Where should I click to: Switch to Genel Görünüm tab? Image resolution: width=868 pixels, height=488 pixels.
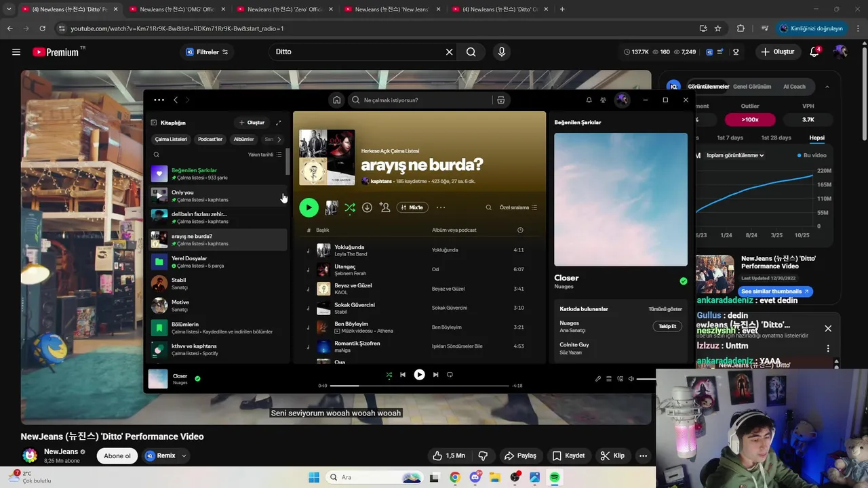(x=752, y=87)
